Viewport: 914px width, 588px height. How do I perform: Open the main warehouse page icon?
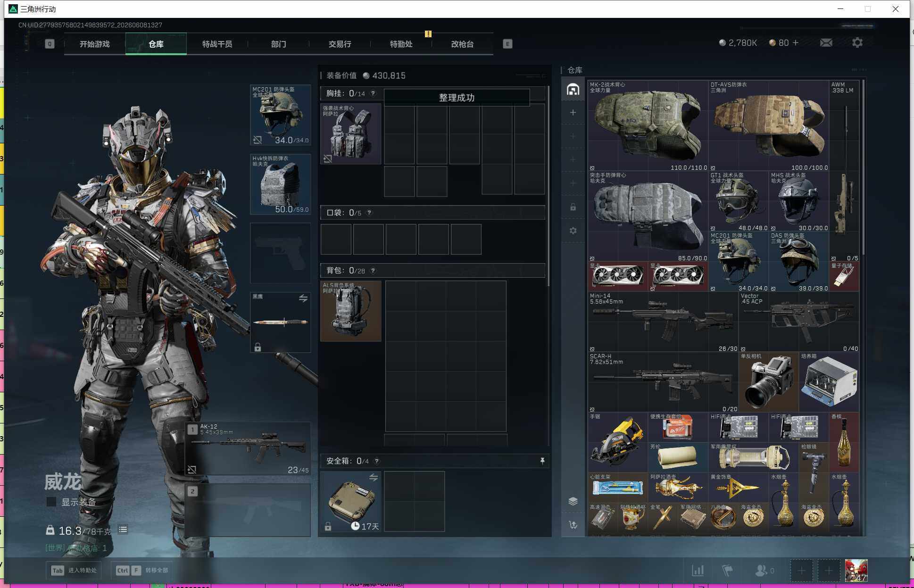click(x=573, y=89)
